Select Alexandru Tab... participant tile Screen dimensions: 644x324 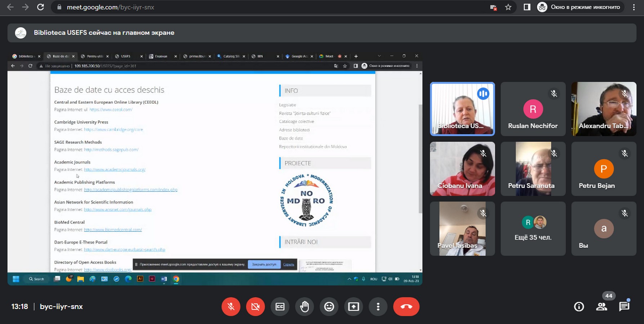click(604, 109)
